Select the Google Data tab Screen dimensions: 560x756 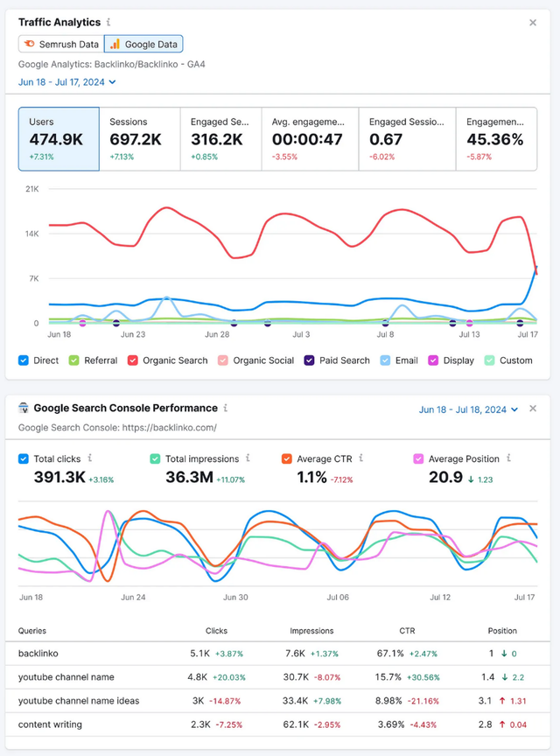click(x=143, y=44)
